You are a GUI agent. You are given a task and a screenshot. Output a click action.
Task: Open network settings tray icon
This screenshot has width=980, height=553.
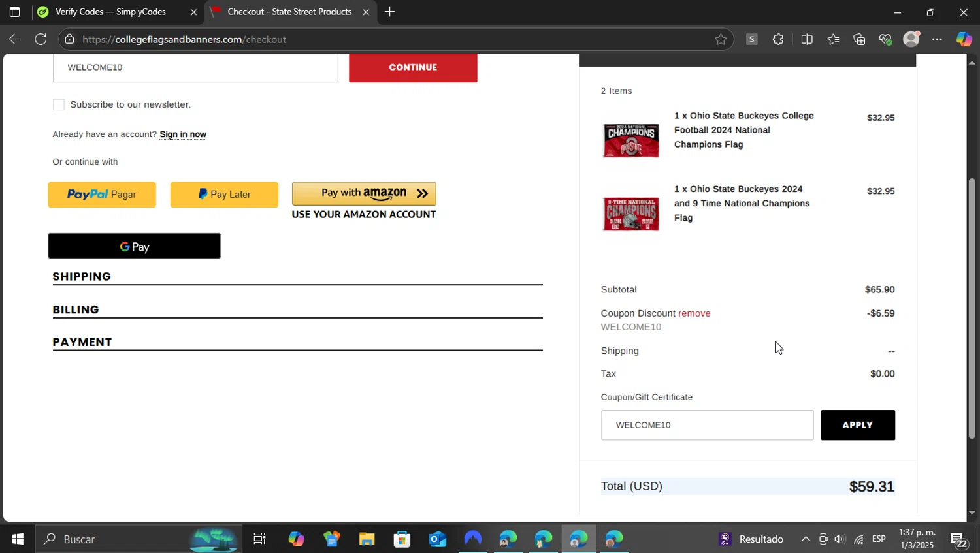click(858, 539)
